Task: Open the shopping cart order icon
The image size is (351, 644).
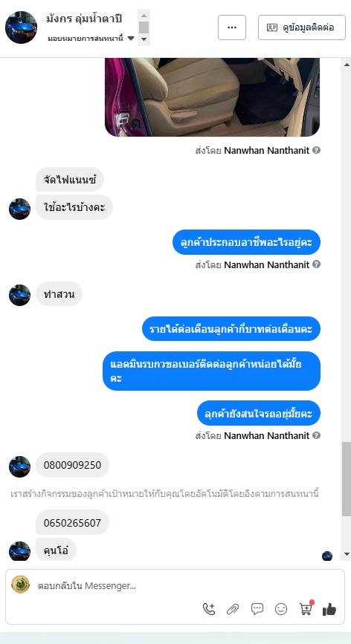Action: point(306,608)
